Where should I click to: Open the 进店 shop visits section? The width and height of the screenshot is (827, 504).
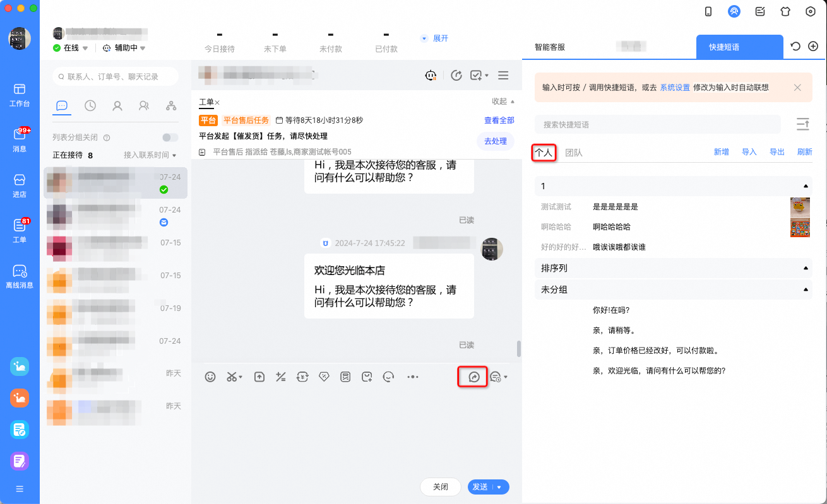(20, 185)
